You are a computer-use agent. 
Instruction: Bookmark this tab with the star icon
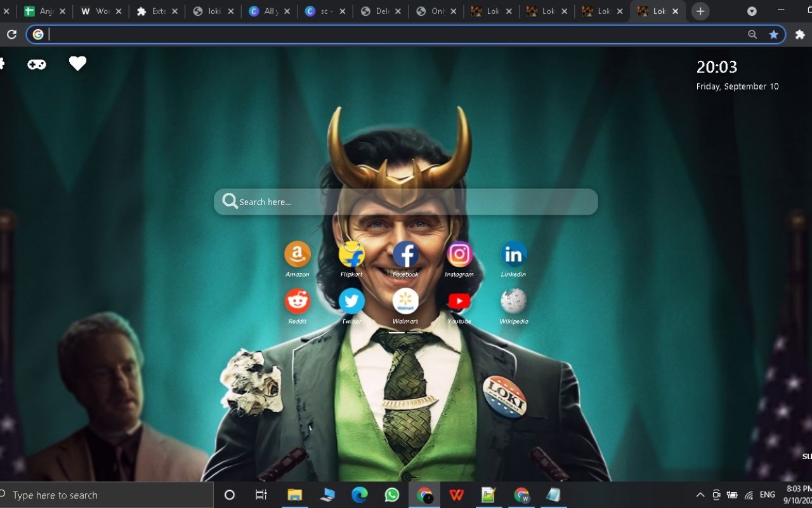coord(774,34)
